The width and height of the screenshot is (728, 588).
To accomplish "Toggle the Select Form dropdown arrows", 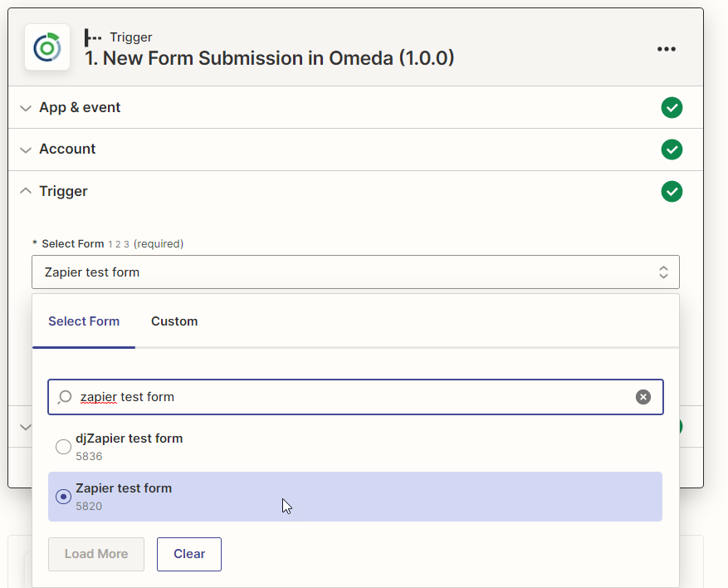I will 663,272.
